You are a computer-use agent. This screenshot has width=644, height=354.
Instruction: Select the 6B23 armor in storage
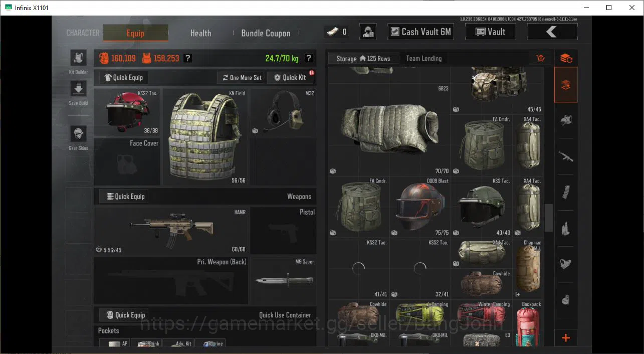coord(389,130)
